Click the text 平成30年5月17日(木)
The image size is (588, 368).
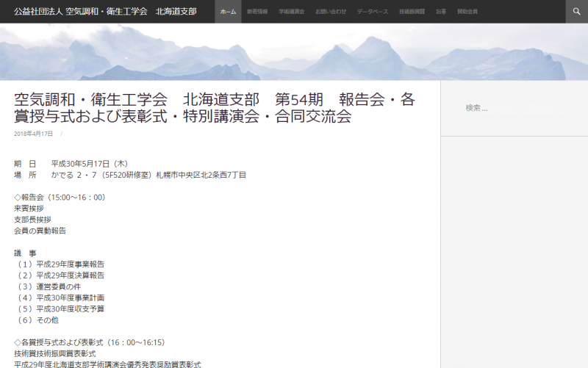[90, 164]
